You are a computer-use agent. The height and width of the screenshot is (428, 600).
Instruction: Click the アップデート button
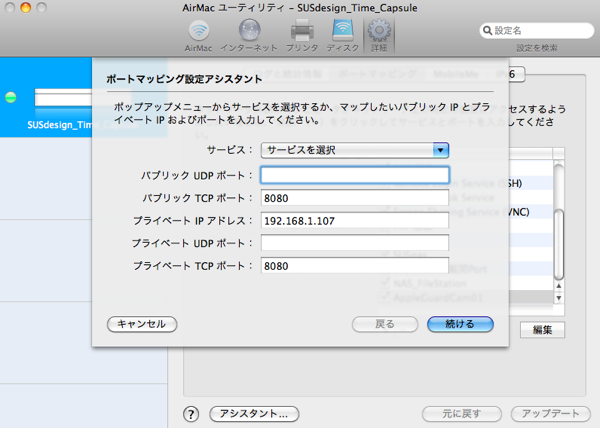pyautogui.click(x=551, y=413)
